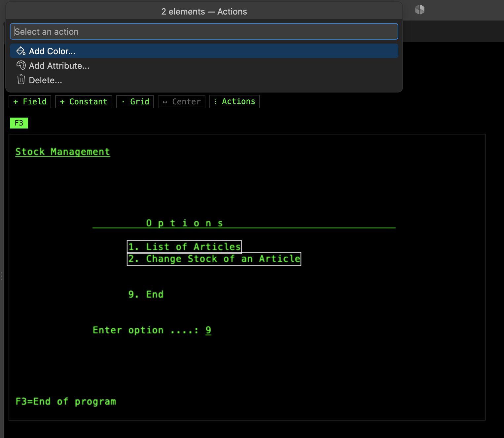Focus the "Select an action" search box

click(204, 31)
